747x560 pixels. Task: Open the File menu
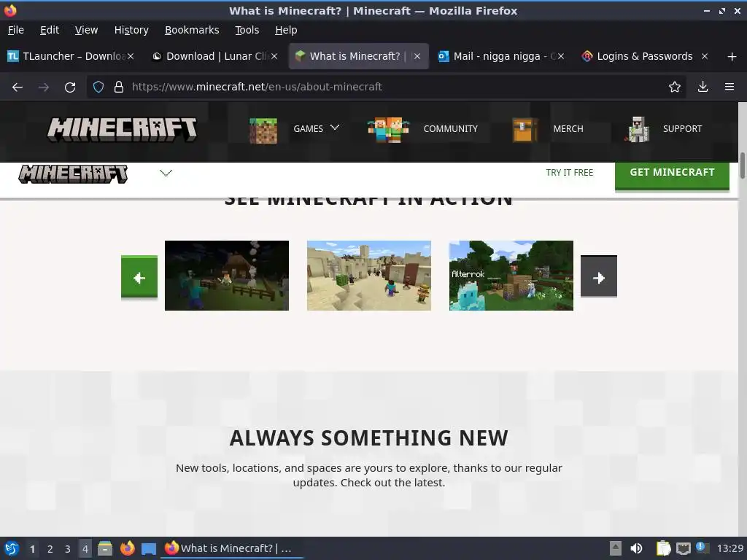pos(16,30)
